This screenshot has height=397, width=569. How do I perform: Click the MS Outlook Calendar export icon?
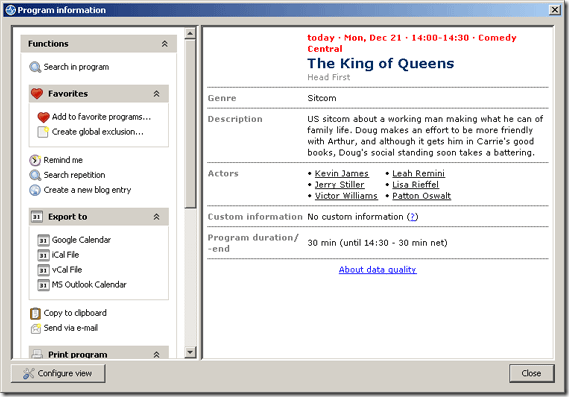click(x=43, y=285)
